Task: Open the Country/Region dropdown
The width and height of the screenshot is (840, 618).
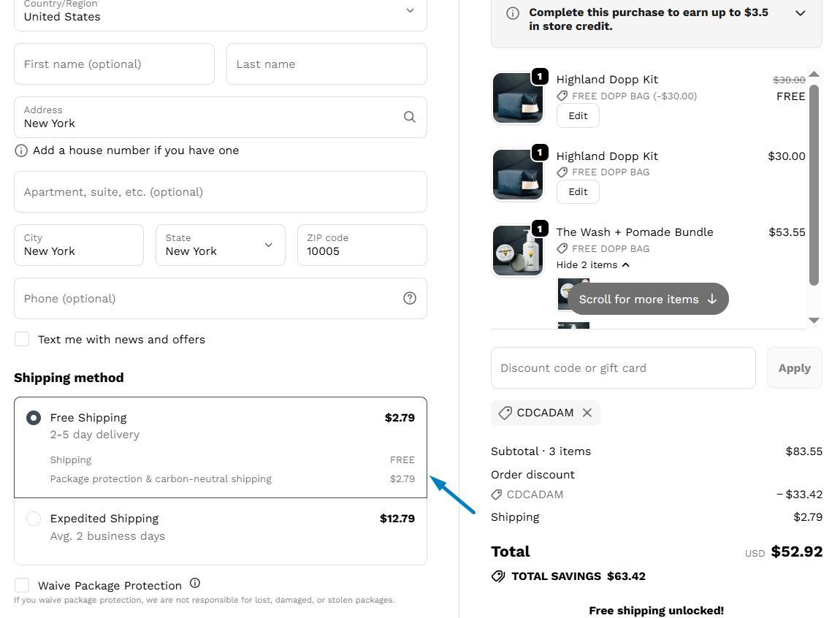Action: pyautogui.click(x=220, y=11)
